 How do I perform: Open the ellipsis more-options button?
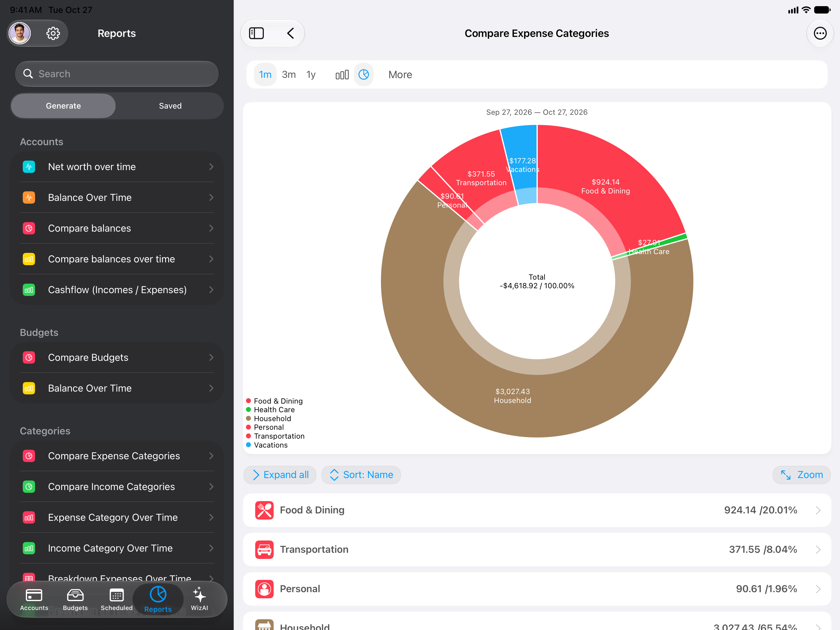(x=820, y=34)
